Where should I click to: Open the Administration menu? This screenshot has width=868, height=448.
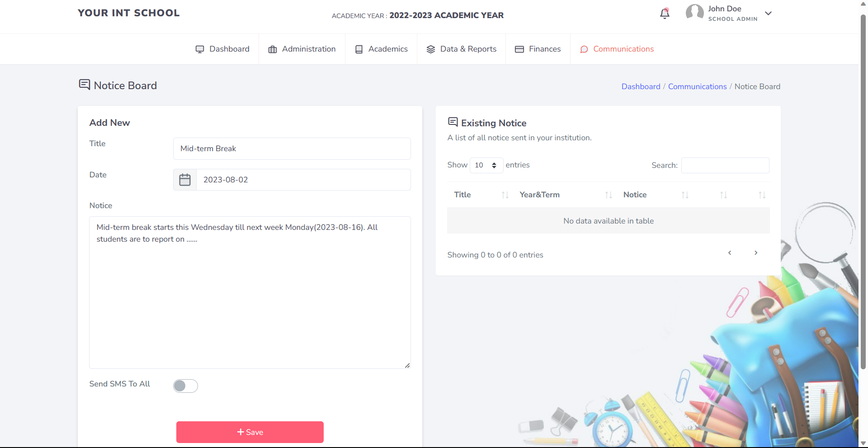point(302,49)
